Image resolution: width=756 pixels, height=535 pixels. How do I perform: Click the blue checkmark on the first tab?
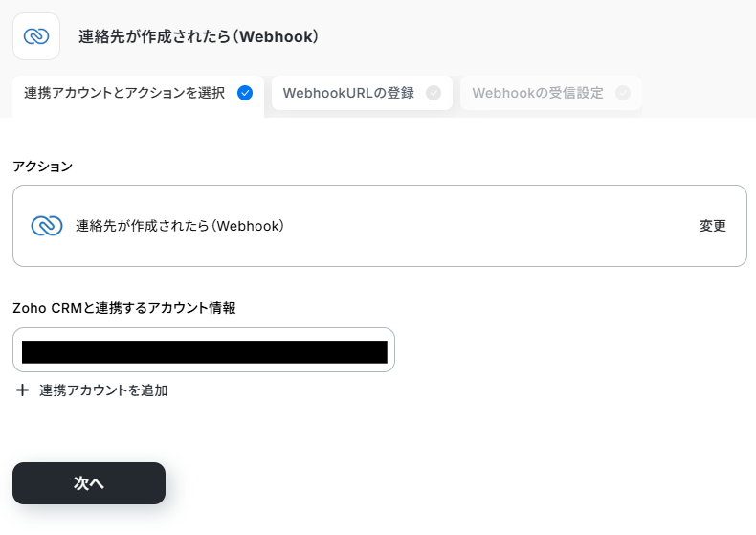click(x=245, y=93)
